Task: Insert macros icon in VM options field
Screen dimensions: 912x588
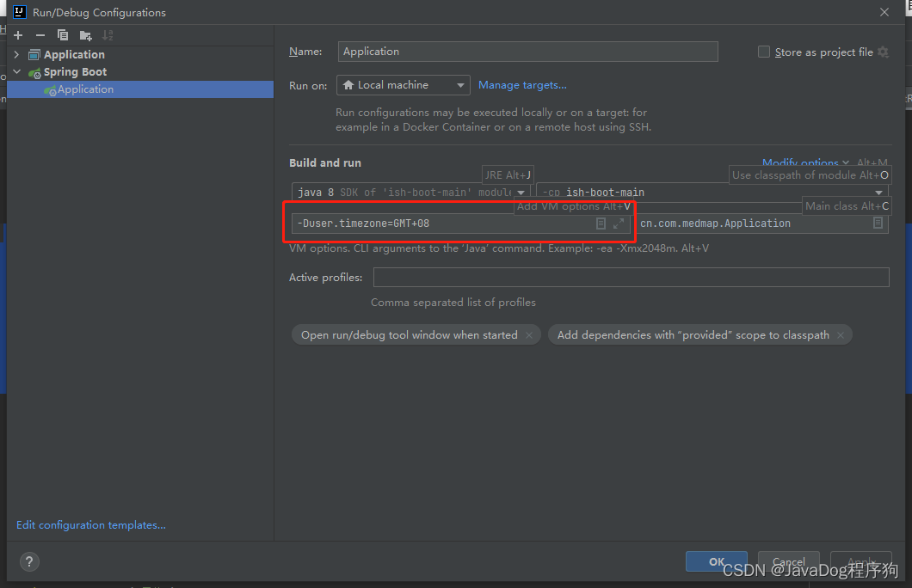Action: click(601, 224)
